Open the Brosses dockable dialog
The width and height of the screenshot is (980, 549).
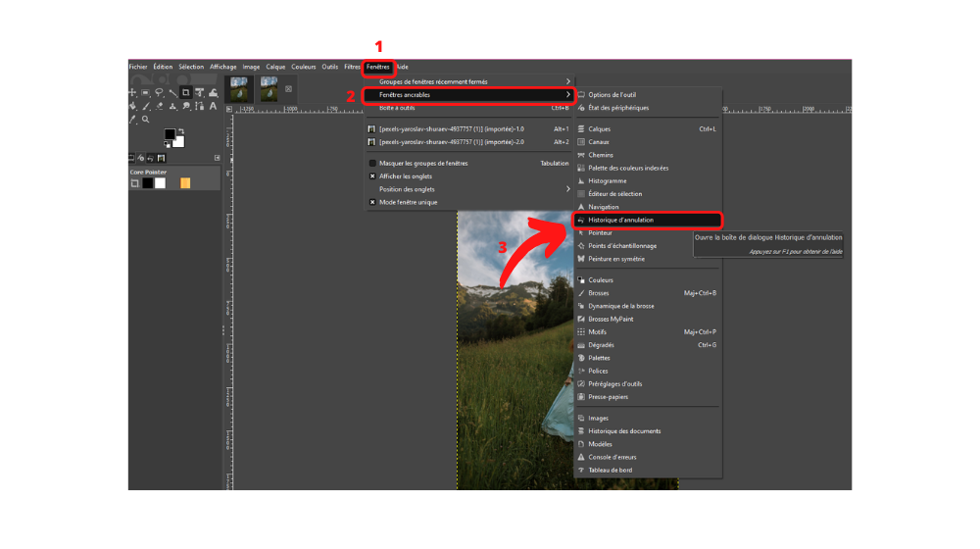pyautogui.click(x=648, y=293)
